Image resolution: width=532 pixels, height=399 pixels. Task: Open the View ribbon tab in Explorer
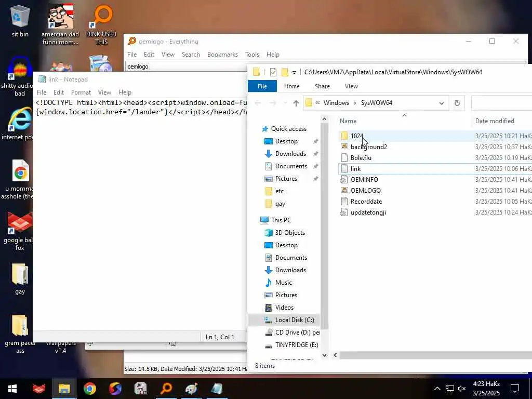pyautogui.click(x=351, y=86)
